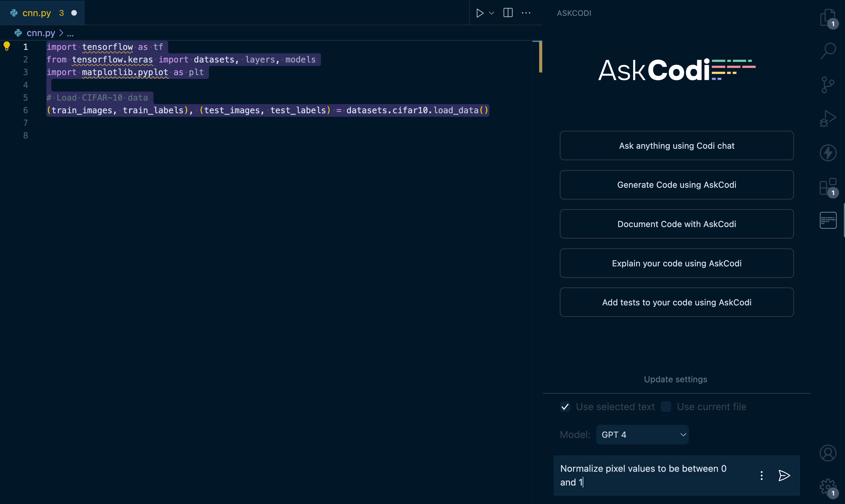
Task: Click the ASKCODI panel title
Action: (574, 13)
